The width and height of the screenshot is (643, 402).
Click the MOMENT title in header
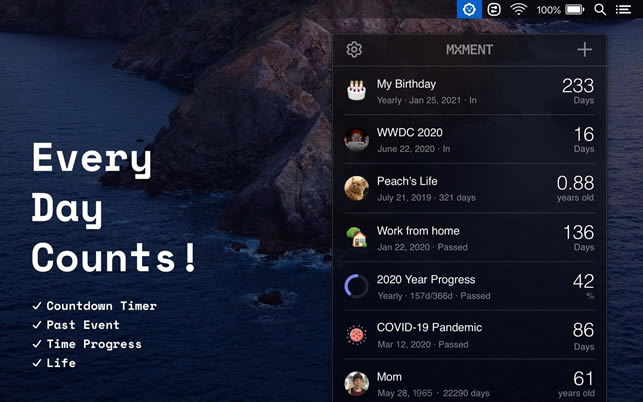click(x=470, y=50)
